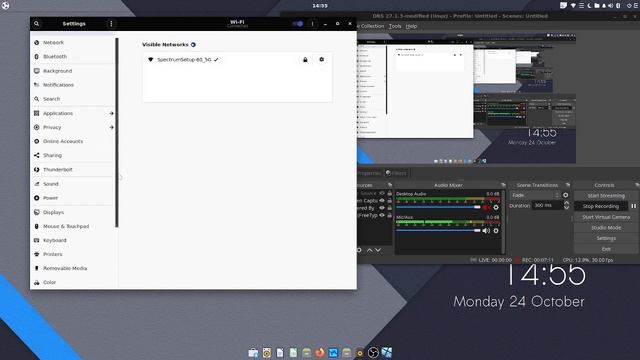Open the Background settings category

73,71
